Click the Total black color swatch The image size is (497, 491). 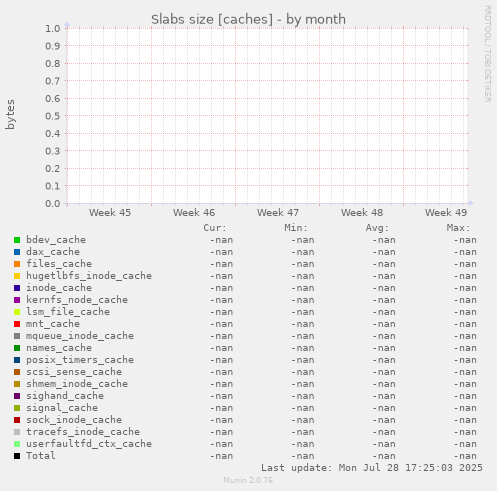(x=17, y=456)
